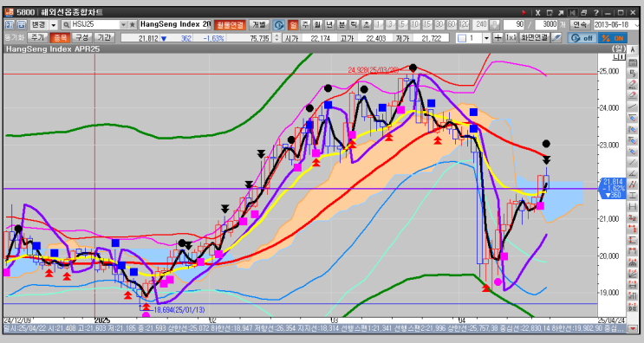
Task: Click the 연속 button
Action: (x=580, y=25)
